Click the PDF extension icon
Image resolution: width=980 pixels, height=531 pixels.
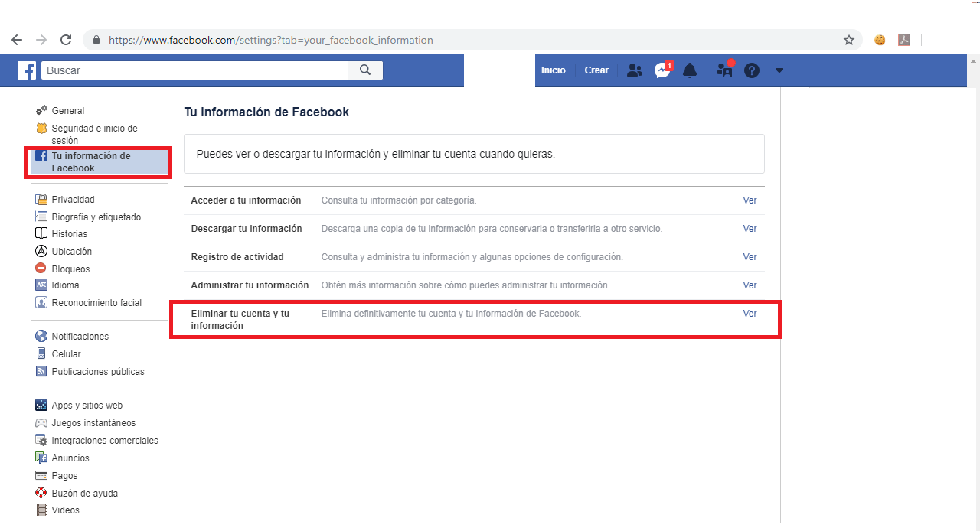coord(904,40)
